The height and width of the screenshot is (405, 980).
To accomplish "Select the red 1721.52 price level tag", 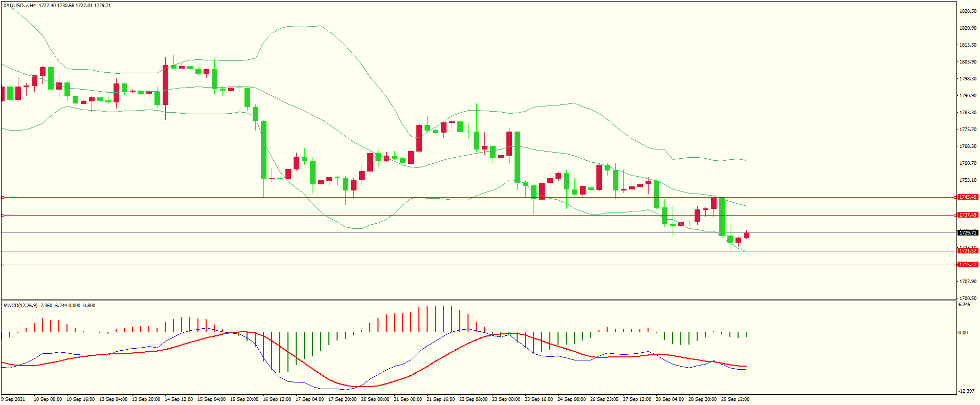I will click(x=968, y=251).
